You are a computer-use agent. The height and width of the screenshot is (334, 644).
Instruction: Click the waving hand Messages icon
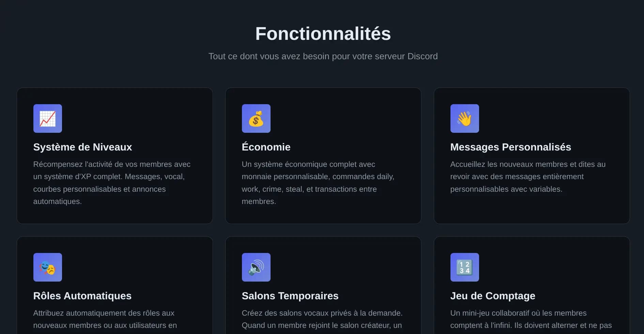[465, 118]
